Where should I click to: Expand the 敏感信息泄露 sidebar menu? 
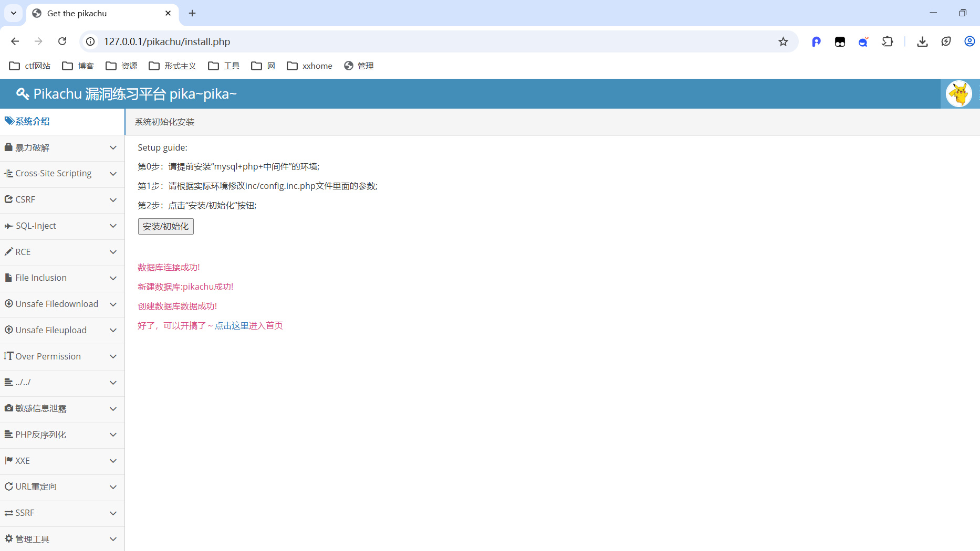click(62, 409)
